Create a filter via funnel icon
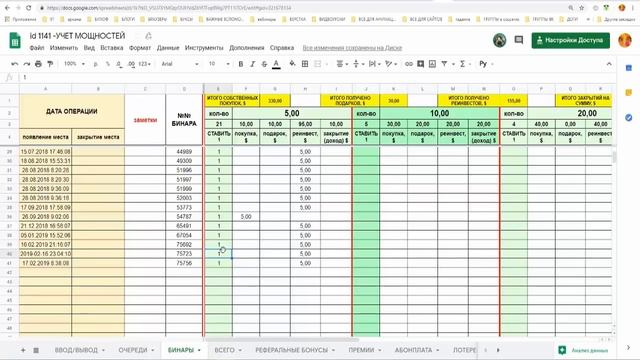The height and width of the screenshot is (360, 640). [444, 64]
